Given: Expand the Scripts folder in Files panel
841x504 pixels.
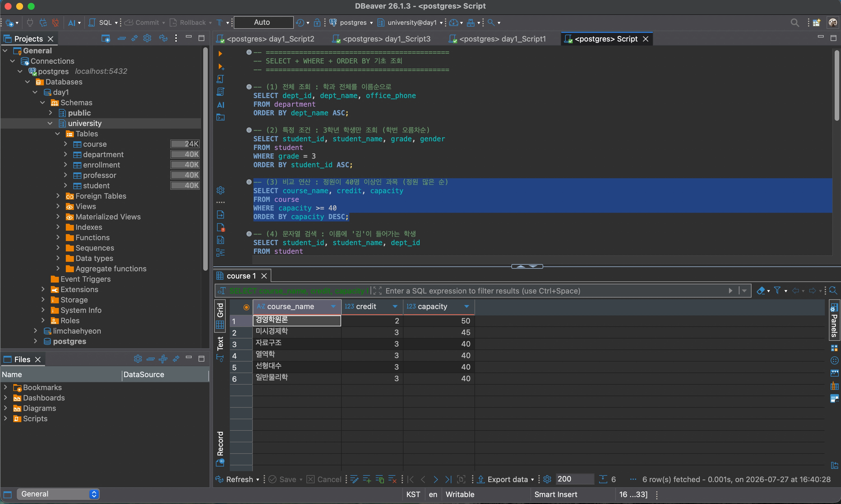Looking at the screenshot, I should tap(5, 418).
